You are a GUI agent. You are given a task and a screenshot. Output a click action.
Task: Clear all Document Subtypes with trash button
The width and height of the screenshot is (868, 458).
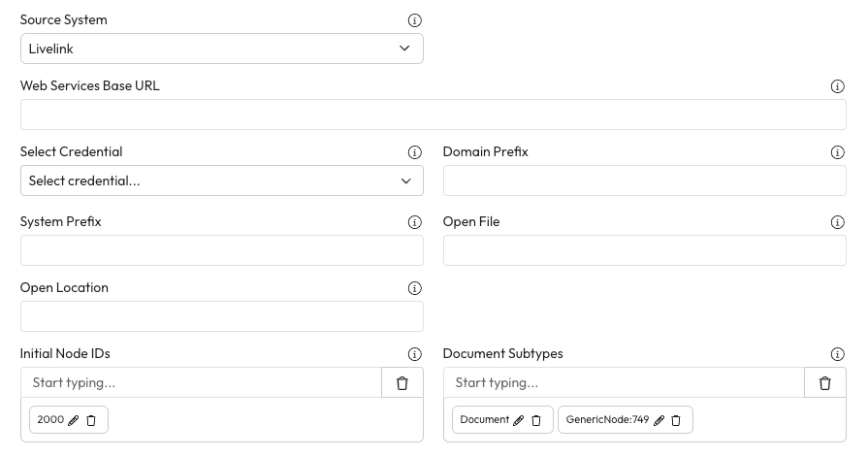tap(825, 383)
